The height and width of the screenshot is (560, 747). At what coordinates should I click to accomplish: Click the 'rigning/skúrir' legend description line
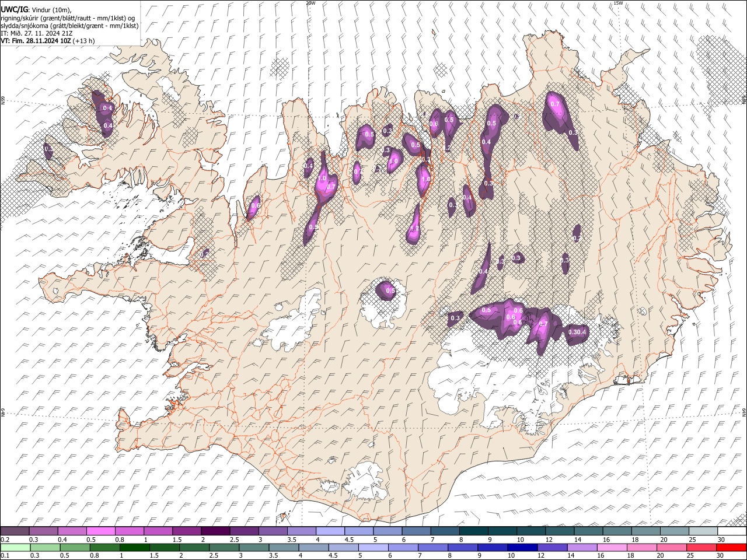(x=68, y=18)
